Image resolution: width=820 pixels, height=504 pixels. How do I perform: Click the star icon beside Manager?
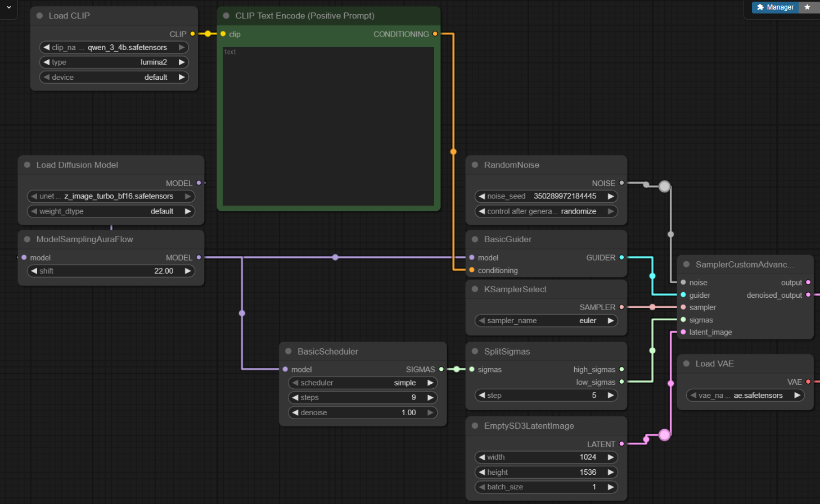807,7
